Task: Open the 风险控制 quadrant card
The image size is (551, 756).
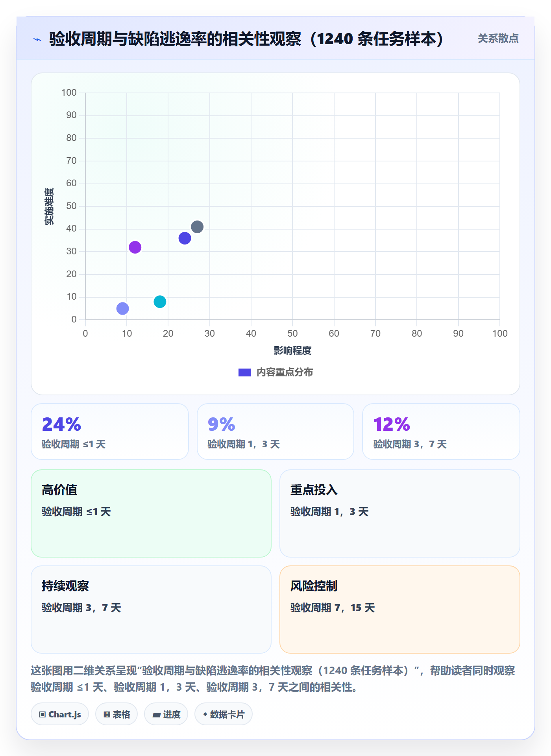Action: pos(400,610)
